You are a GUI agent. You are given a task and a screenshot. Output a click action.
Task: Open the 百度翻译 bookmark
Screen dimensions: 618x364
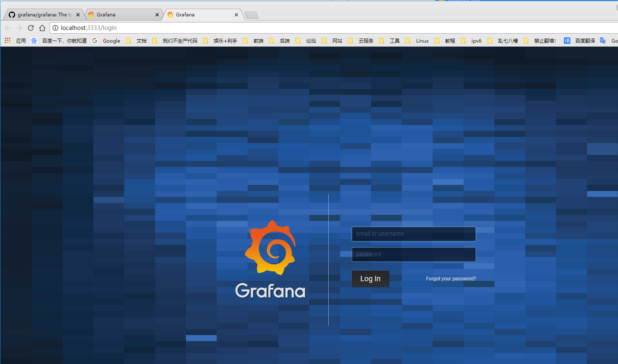pos(579,41)
